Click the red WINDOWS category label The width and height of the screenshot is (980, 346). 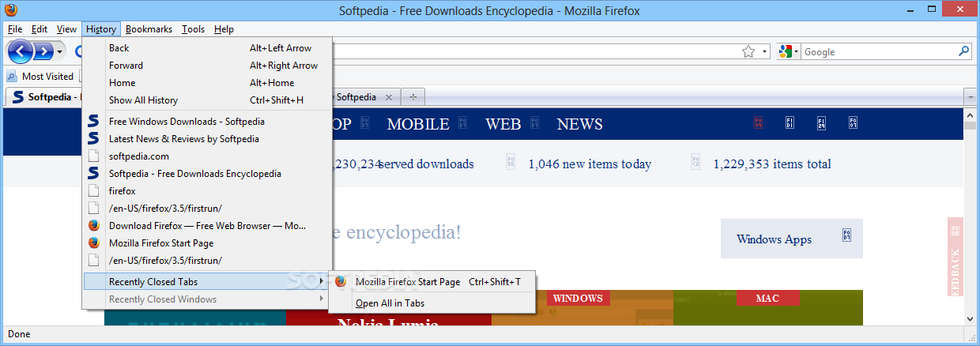pyautogui.click(x=578, y=299)
